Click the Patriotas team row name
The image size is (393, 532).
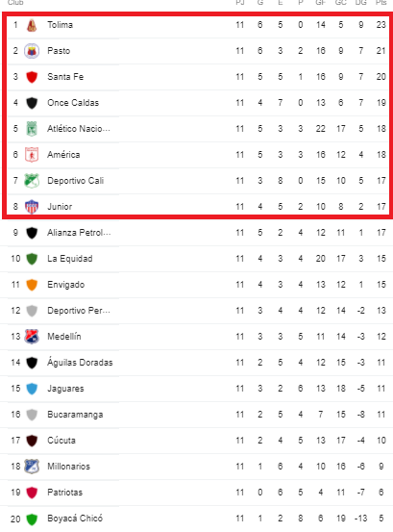tap(64, 493)
